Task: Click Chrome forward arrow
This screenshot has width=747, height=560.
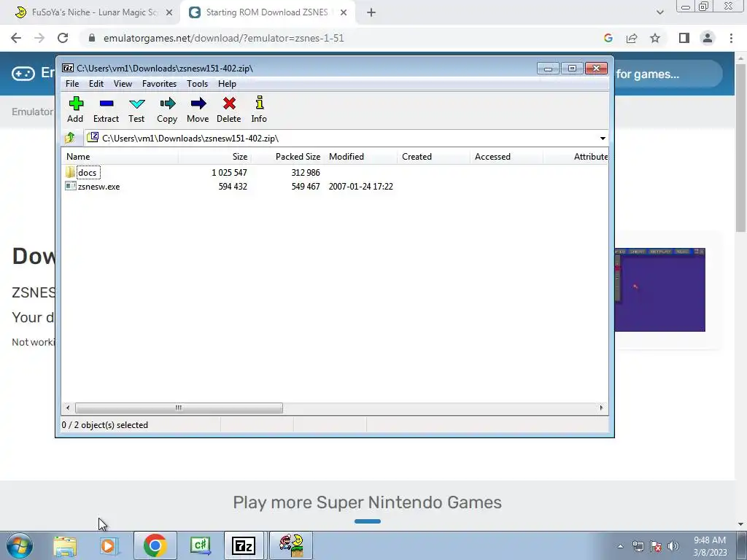Action: [39, 38]
